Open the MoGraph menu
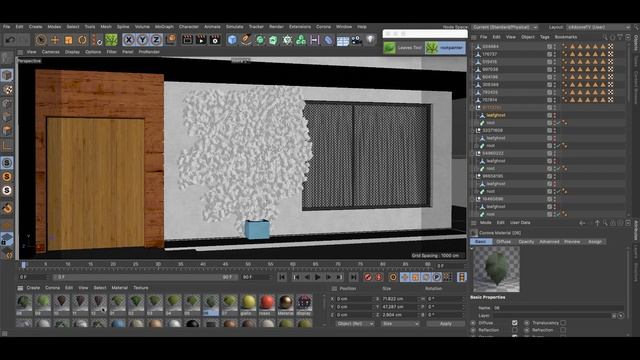 click(x=164, y=27)
